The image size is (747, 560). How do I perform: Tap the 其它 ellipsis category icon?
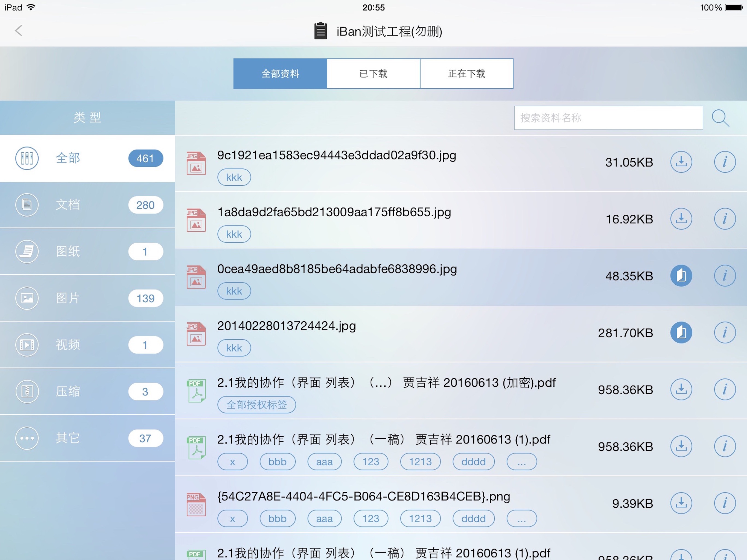tap(27, 438)
